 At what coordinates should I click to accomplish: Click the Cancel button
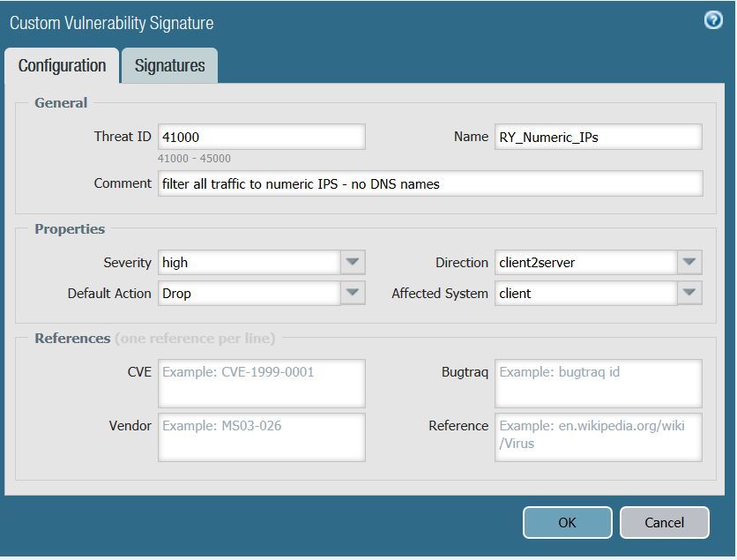tap(664, 522)
